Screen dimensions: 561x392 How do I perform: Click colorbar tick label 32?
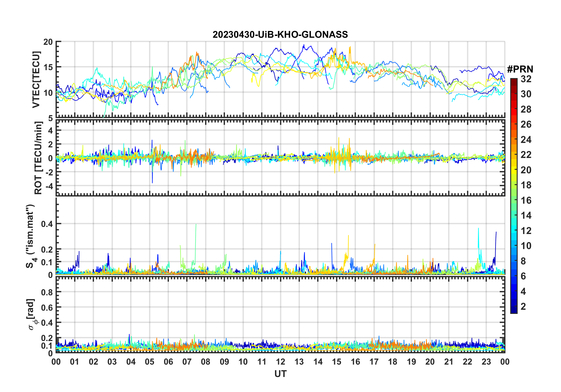point(526,79)
